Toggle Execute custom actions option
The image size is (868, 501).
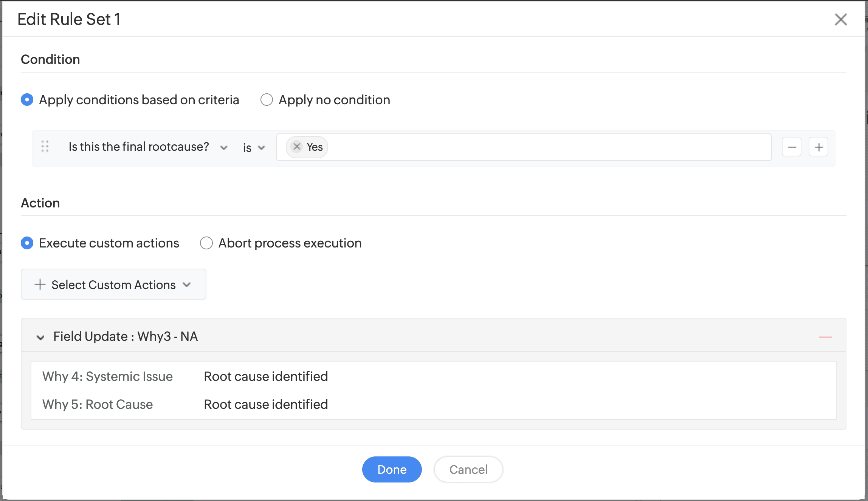27,243
